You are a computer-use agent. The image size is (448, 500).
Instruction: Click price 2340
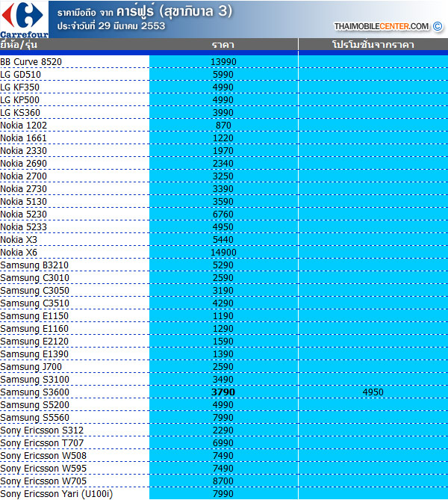pyautogui.click(x=223, y=164)
